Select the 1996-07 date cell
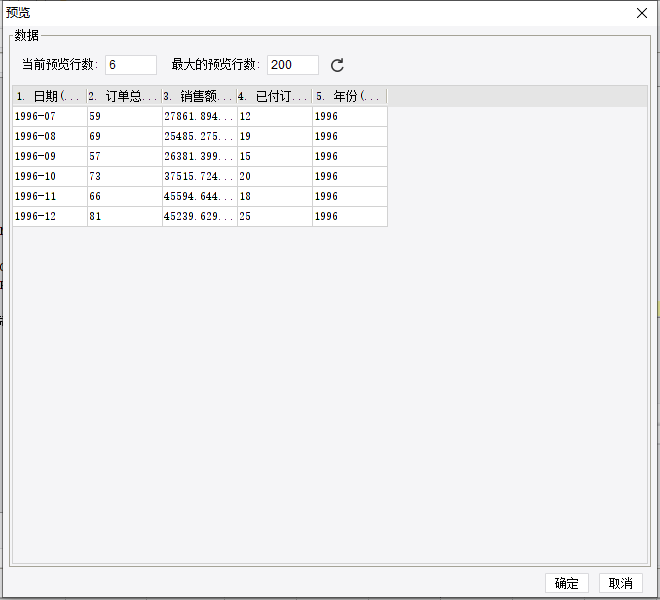 click(50, 116)
